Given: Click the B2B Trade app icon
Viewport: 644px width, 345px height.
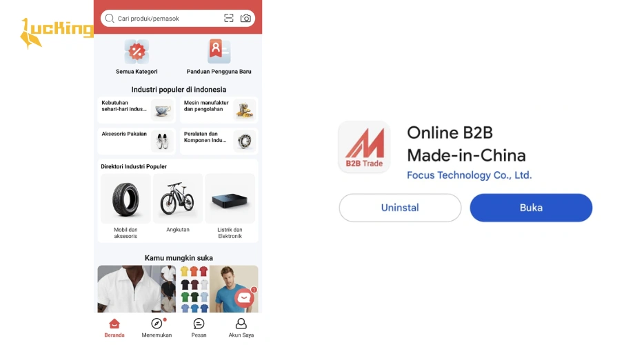Looking at the screenshot, I should (364, 147).
